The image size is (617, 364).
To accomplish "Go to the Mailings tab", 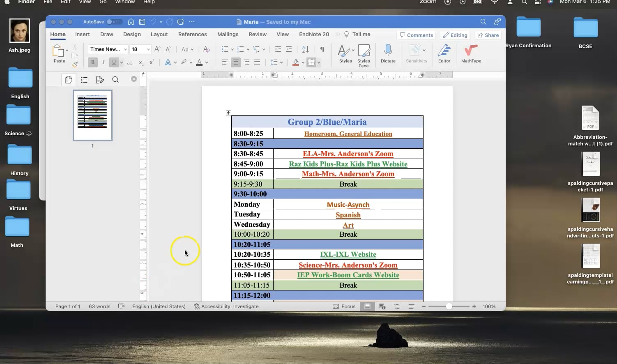I will [x=228, y=35].
